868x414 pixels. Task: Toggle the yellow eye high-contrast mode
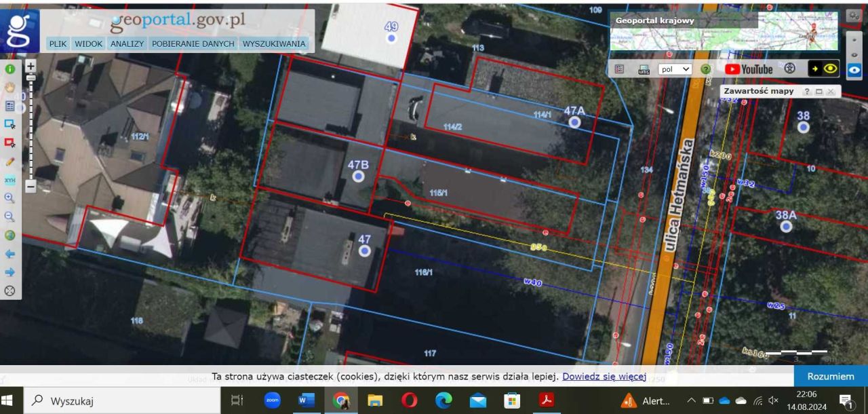[823, 69]
